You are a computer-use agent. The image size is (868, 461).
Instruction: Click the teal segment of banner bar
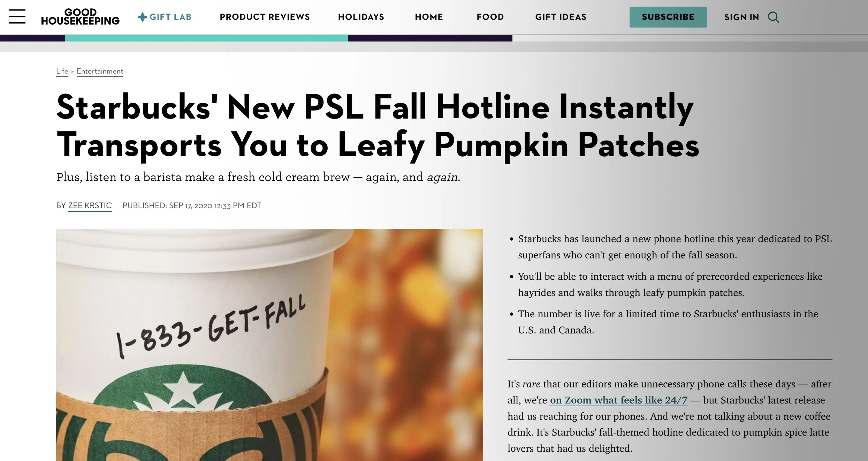[206, 38]
